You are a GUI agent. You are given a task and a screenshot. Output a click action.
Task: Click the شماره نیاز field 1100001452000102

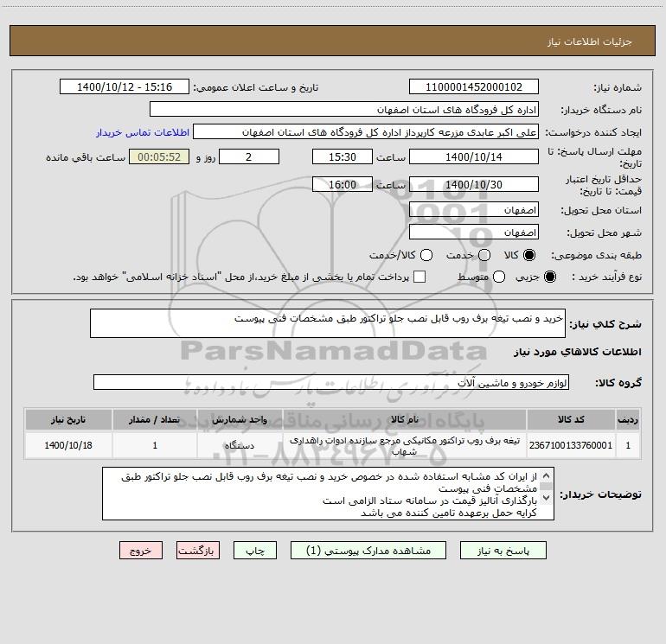click(474, 86)
